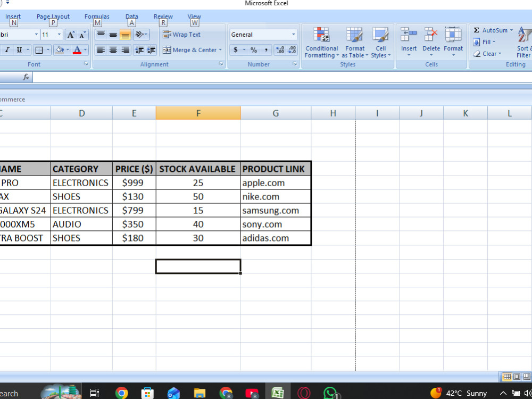Image resolution: width=532 pixels, height=399 pixels.
Task: Select the STOCK AVAILABLE header cell
Action: point(198,169)
